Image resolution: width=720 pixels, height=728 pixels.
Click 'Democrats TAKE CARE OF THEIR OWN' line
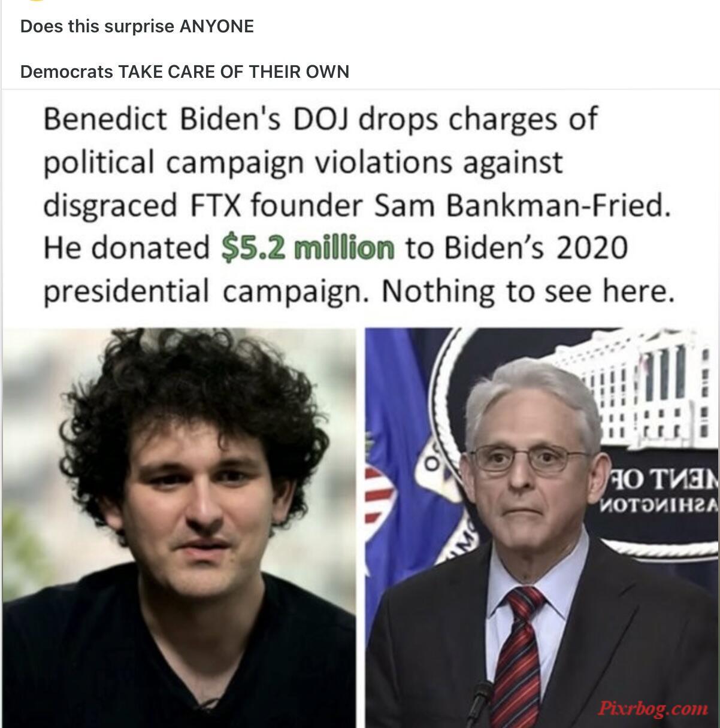pos(184,72)
